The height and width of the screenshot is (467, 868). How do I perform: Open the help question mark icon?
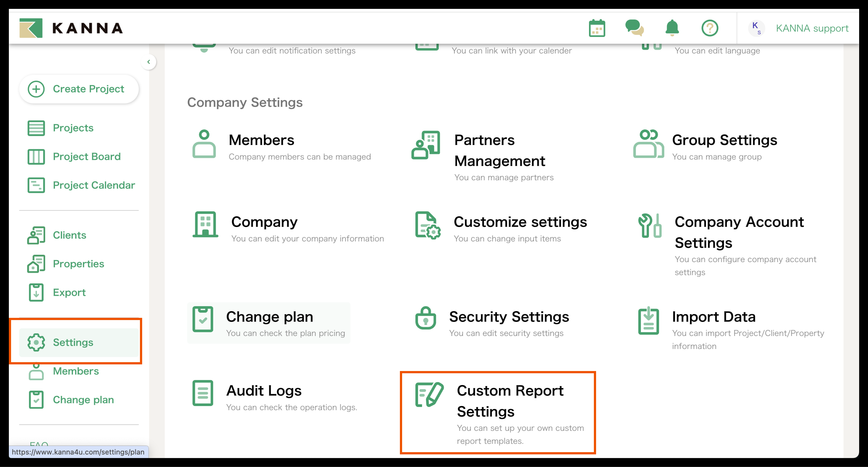(710, 28)
